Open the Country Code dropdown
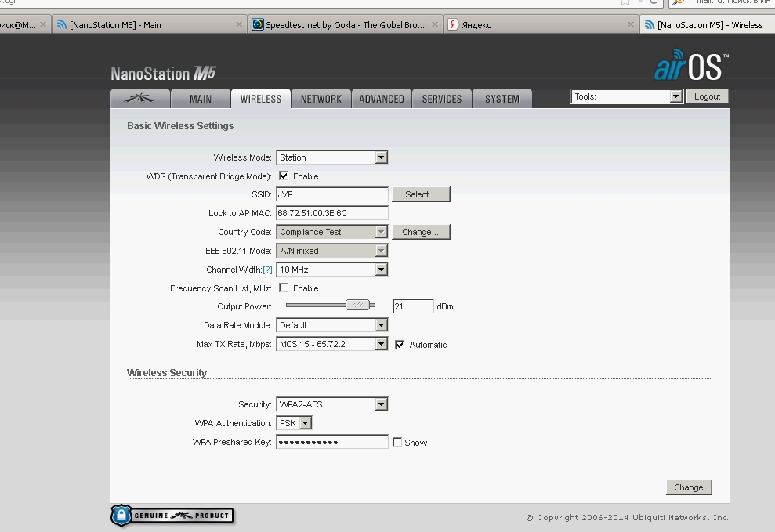 (x=331, y=232)
